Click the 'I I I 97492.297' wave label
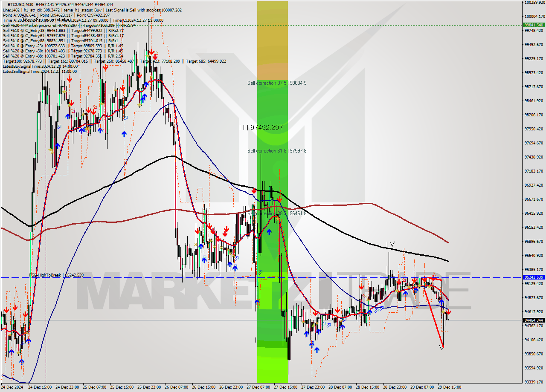 (261, 127)
